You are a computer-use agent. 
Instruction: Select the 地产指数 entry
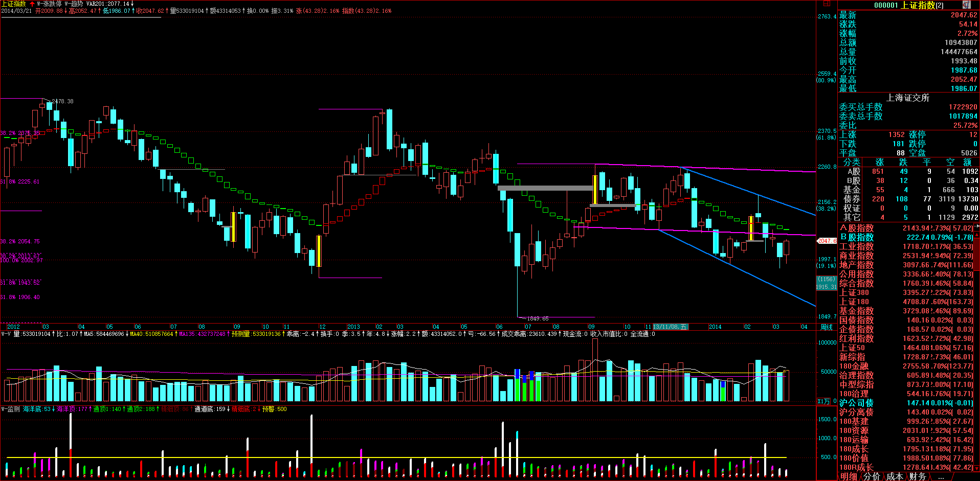coord(856,265)
